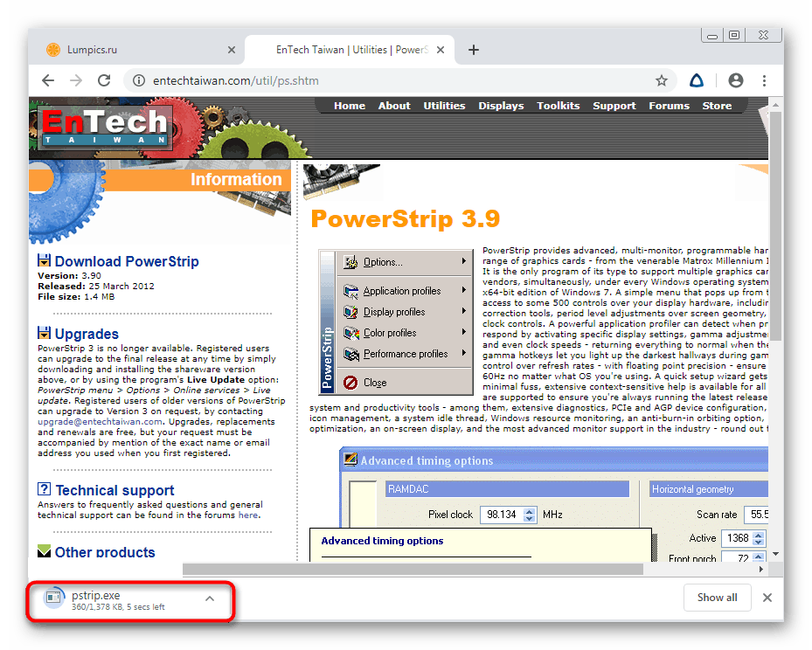Click the Color profiles submenu arrow

point(464,332)
